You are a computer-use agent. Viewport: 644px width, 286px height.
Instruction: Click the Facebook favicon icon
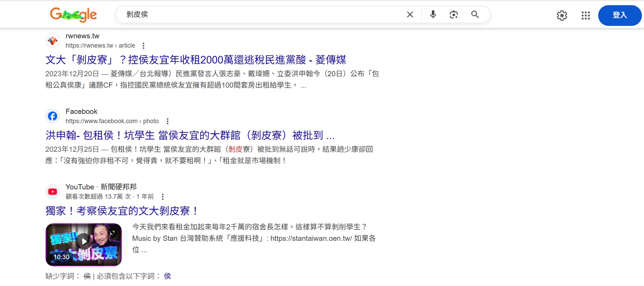(x=52, y=116)
